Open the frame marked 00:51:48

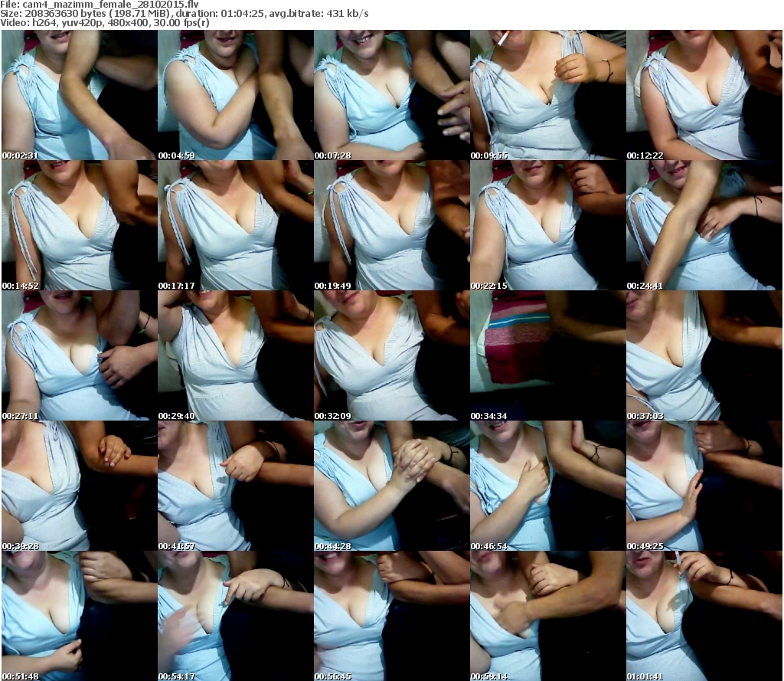coord(80,616)
